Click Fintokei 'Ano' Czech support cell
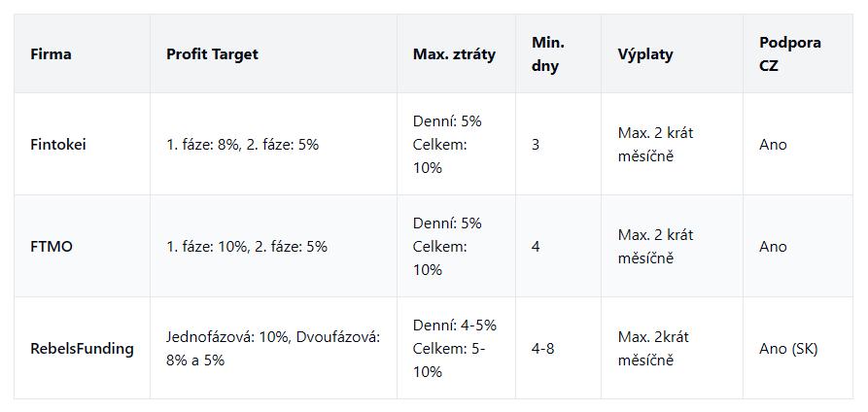Viewport: 868px width, 412px height. coord(773,145)
